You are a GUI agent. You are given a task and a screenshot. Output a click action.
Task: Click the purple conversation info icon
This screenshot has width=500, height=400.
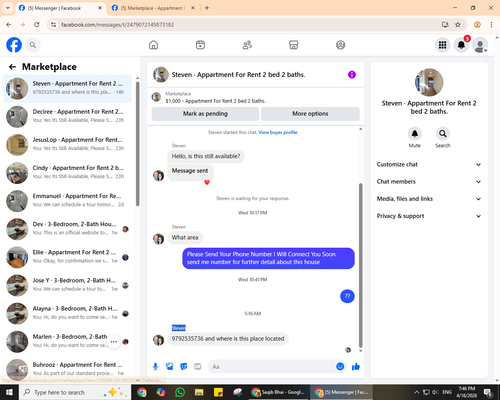point(352,75)
